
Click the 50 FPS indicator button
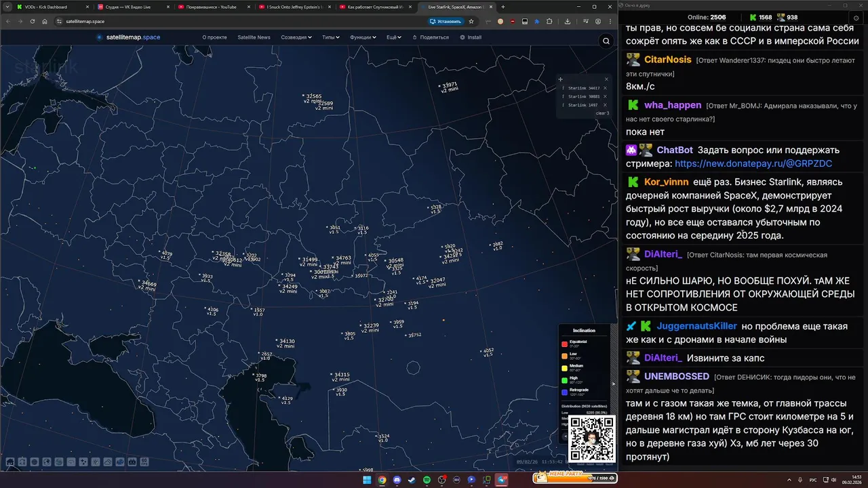coord(144,462)
